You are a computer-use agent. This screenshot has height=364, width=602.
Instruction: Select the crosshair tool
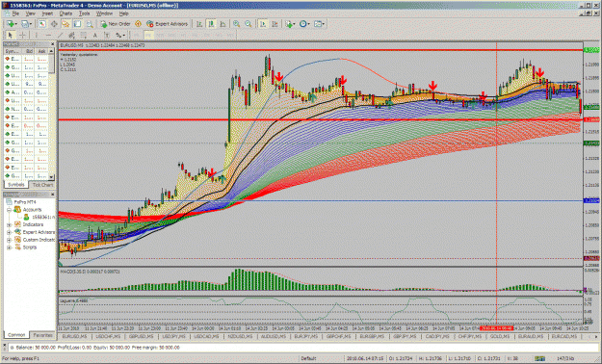point(23,35)
